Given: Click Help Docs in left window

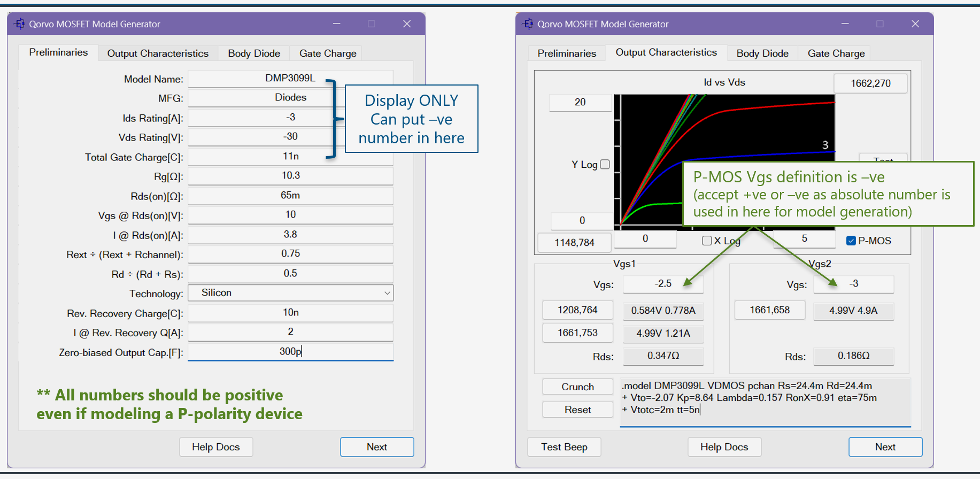Looking at the screenshot, I should 216,447.
